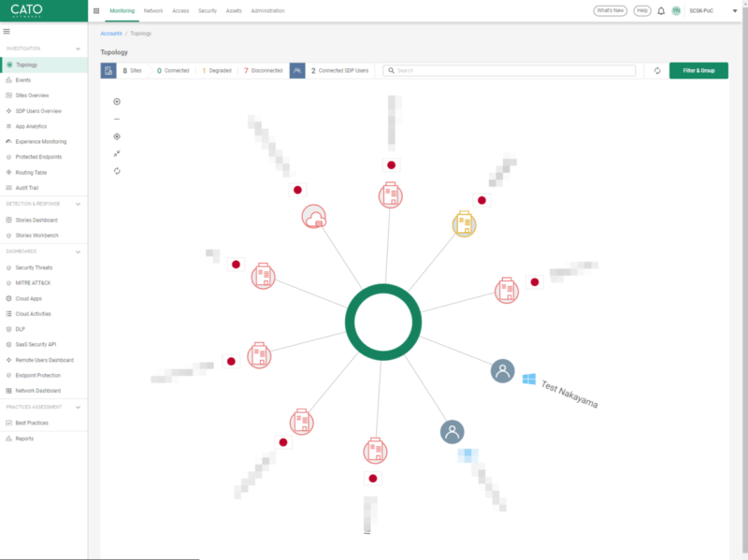
Task: Toggle the Connected sites filter
Action: [177, 70]
